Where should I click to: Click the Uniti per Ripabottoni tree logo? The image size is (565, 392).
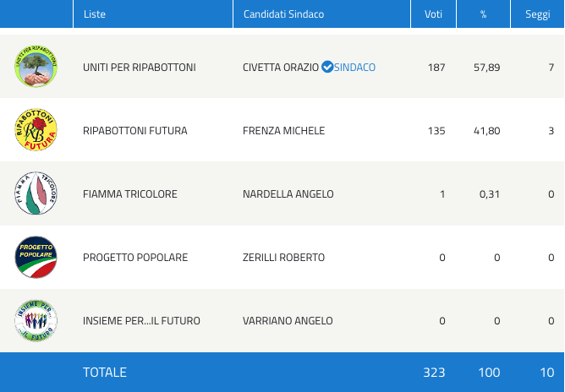(36, 67)
